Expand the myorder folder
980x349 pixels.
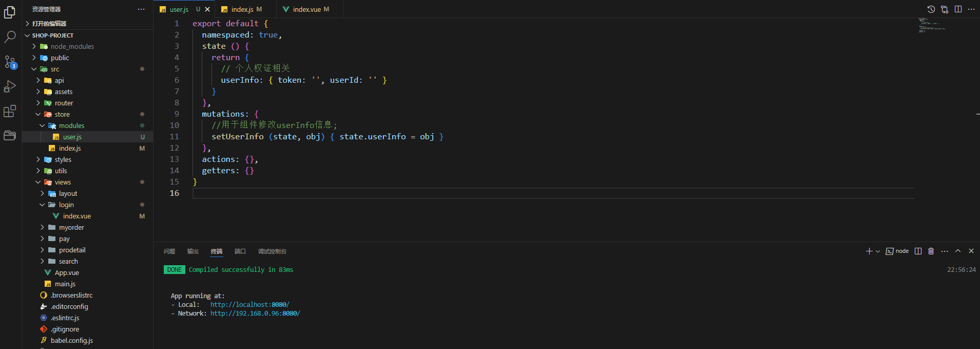coord(87,227)
